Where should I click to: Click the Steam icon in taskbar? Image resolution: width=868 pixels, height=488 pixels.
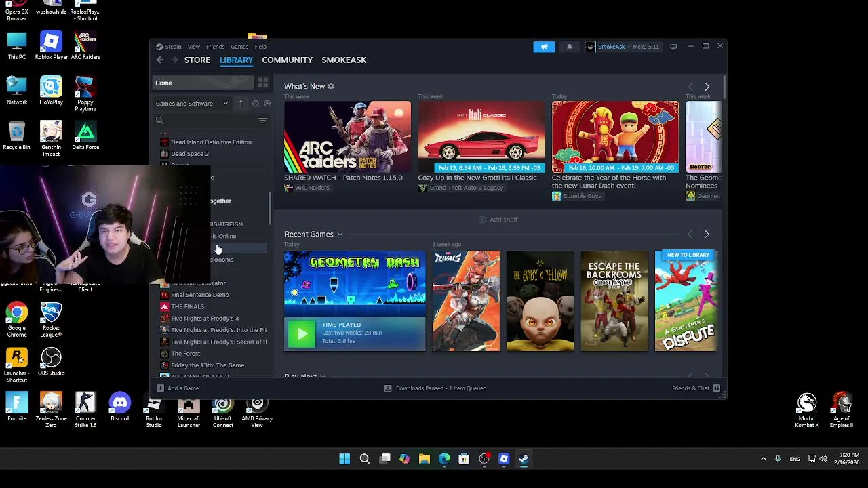coord(524,459)
